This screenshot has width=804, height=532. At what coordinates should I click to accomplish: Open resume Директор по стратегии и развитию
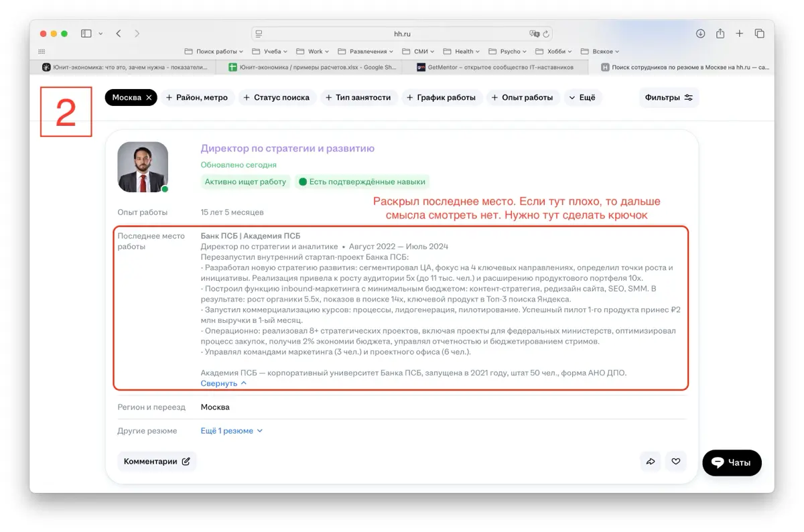(287, 149)
